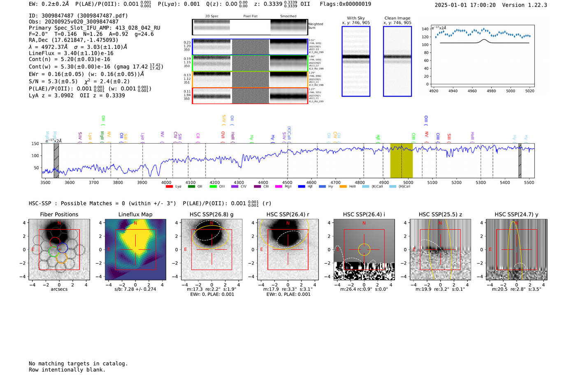Click the blue circled fiber in Fiber Positions
Image resolution: width=576 pixels, height=392 pixels.
point(63,248)
